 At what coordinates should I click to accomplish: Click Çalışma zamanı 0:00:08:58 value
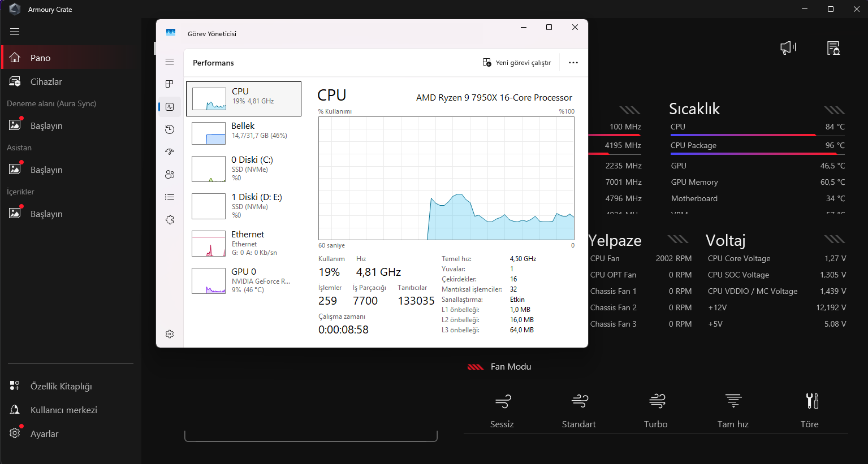point(343,329)
